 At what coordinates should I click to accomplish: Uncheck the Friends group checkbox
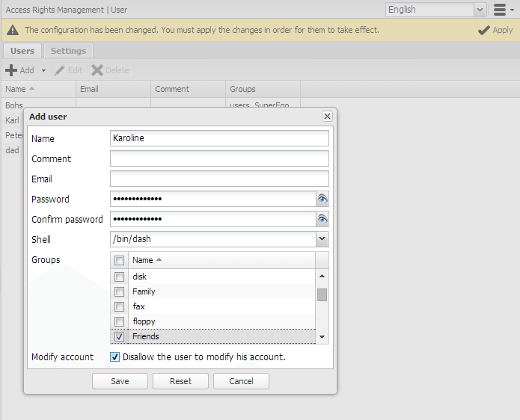coord(119,336)
